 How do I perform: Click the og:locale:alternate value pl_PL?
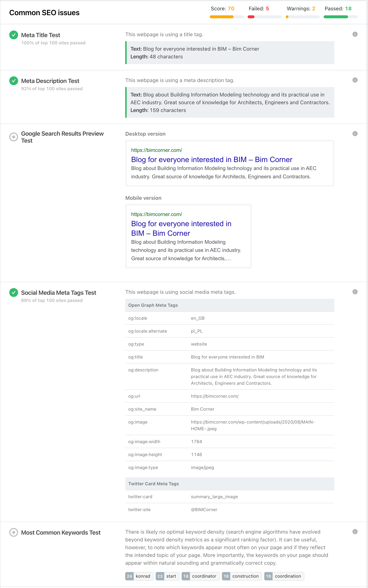coord(197,331)
